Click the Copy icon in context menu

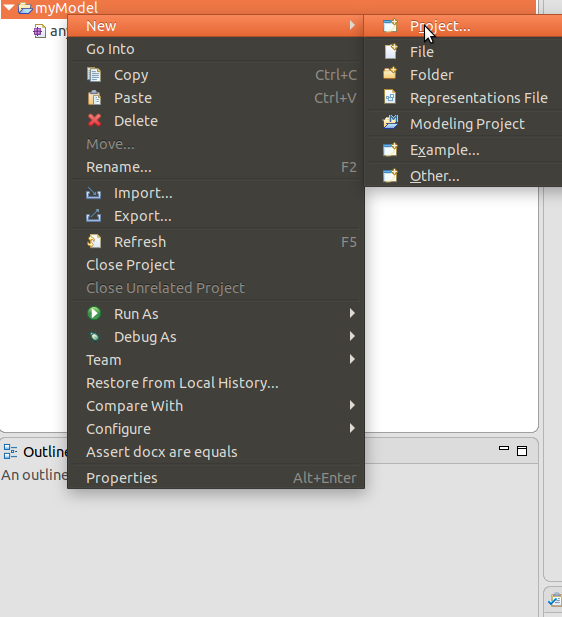(x=94, y=75)
